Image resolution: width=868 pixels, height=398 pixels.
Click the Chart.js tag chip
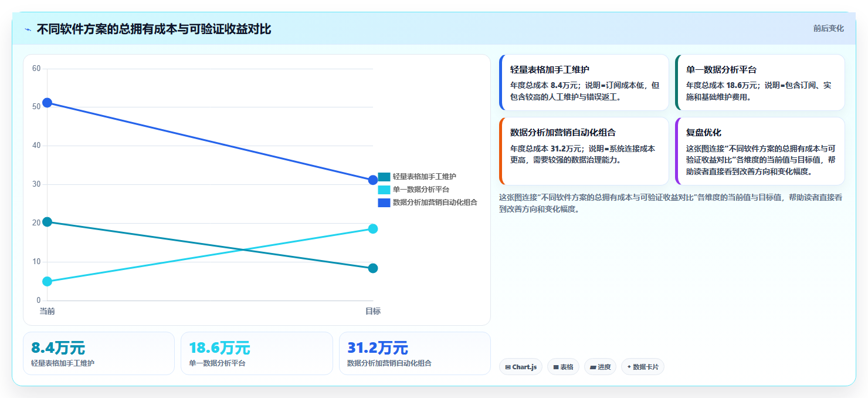pos(521,367)
